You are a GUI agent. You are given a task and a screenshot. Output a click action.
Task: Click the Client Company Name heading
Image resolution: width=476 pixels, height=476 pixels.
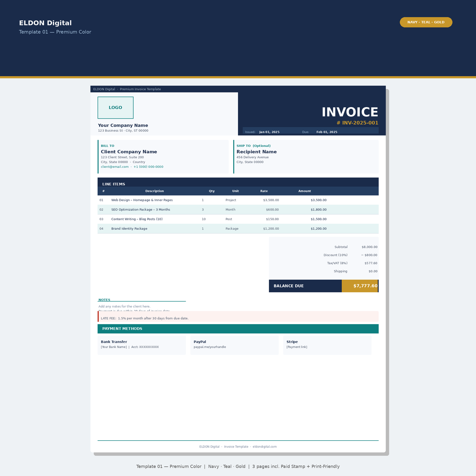[129, 152]
